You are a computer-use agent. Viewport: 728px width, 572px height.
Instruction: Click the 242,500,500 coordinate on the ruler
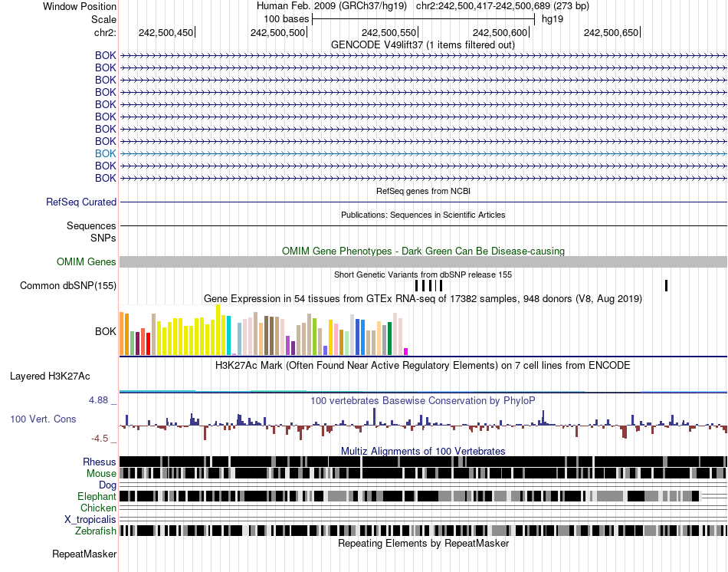point(277,32)
